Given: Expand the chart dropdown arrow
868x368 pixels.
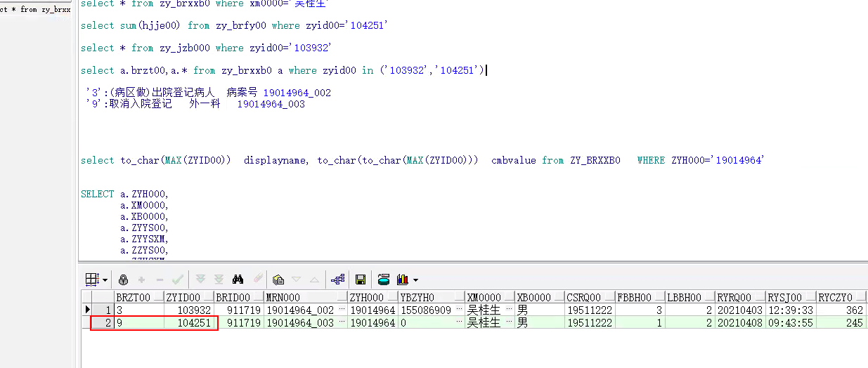Looking at the screenshot, I should point(415,280).
